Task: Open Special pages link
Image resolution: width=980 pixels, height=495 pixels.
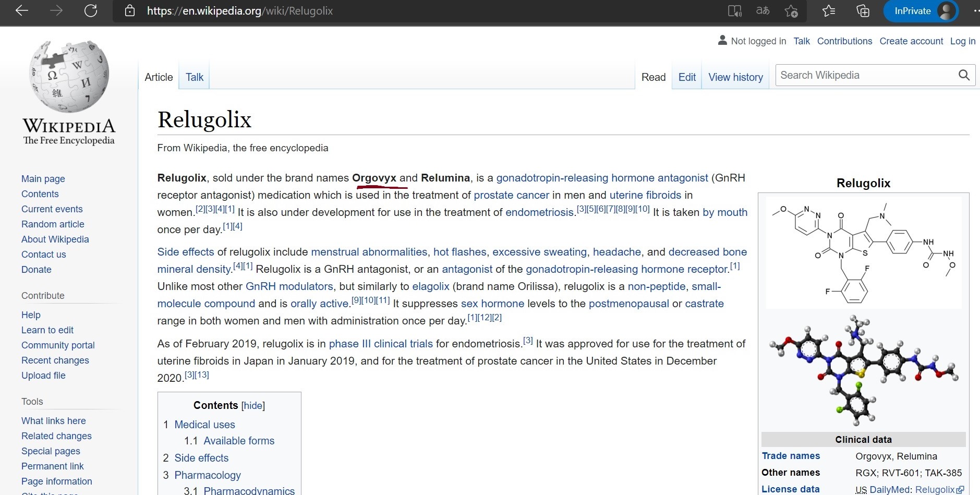Action: point(51,451)
